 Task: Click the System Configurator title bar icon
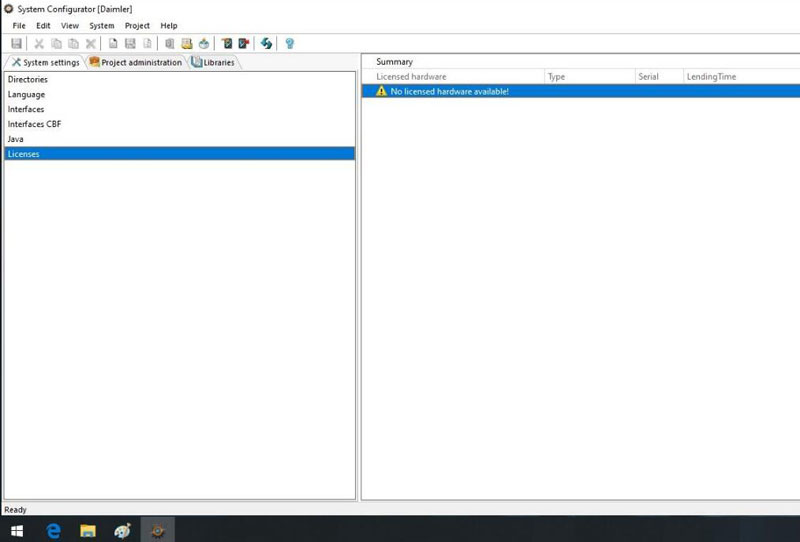point(8,9)
